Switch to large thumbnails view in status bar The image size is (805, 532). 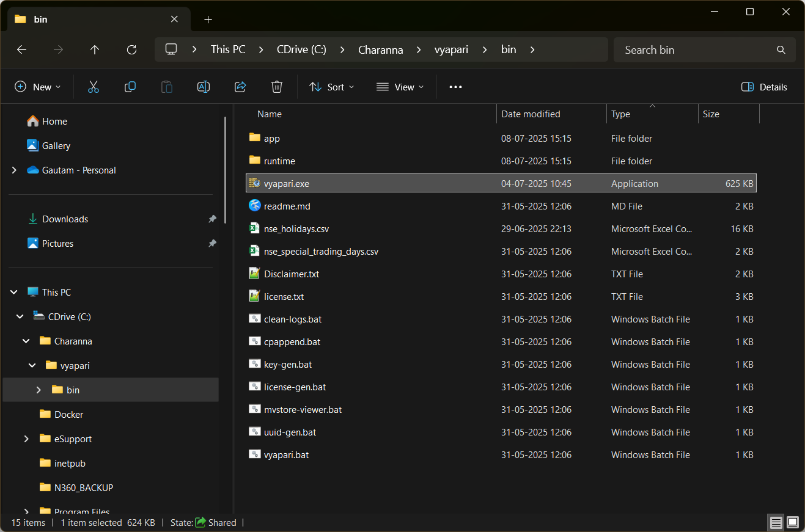[x=793, y=522]
